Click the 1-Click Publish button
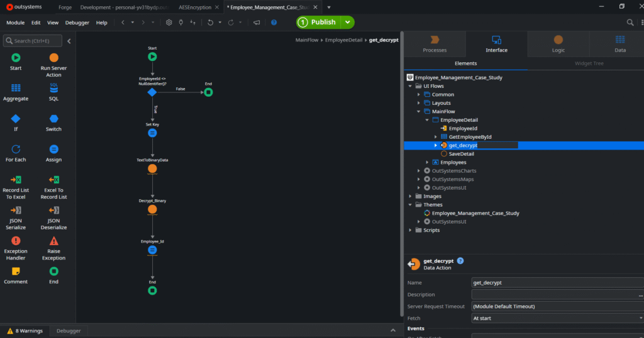The image size is (644, 338). (319, 22)
